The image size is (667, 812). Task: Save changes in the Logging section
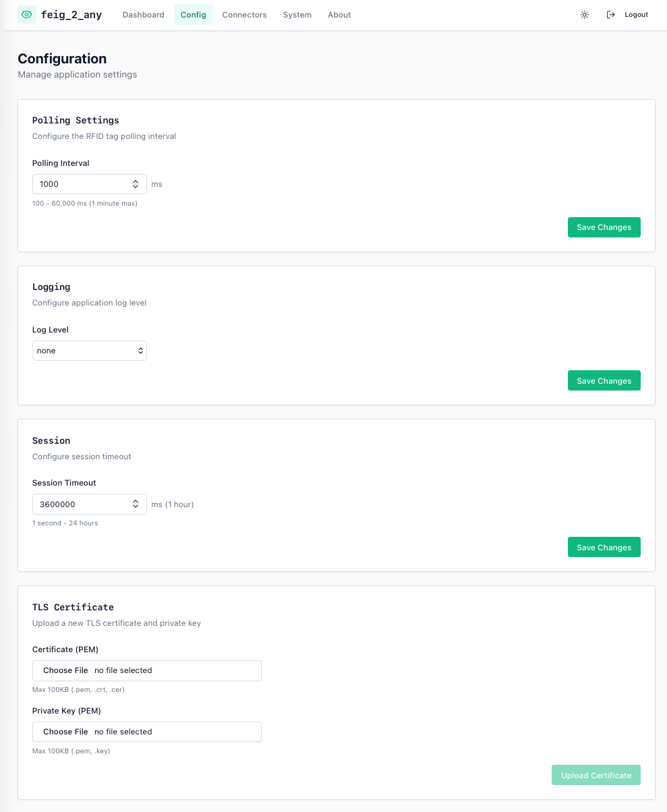[x=604, y=381]
